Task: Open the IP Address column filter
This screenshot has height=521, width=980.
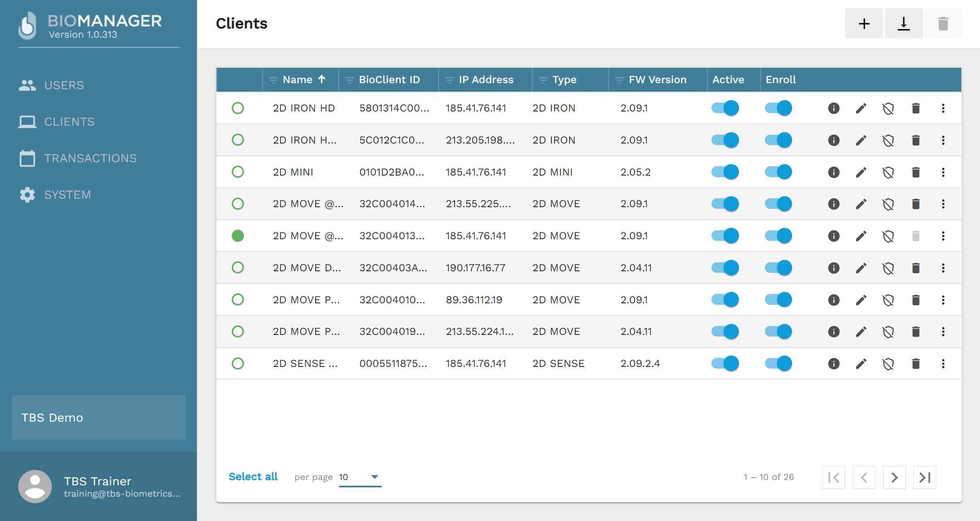Action: pyautogui.click(x=449, y=80)
